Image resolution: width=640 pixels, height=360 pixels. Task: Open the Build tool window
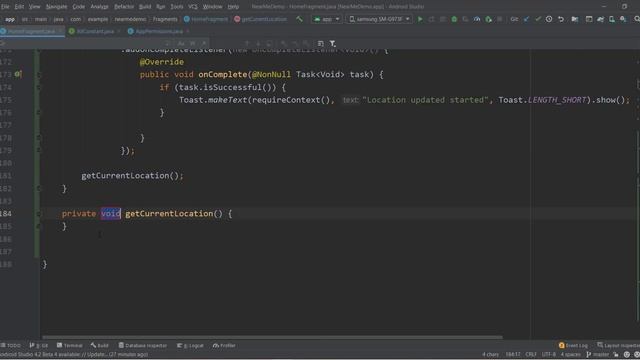coord(100,345)
